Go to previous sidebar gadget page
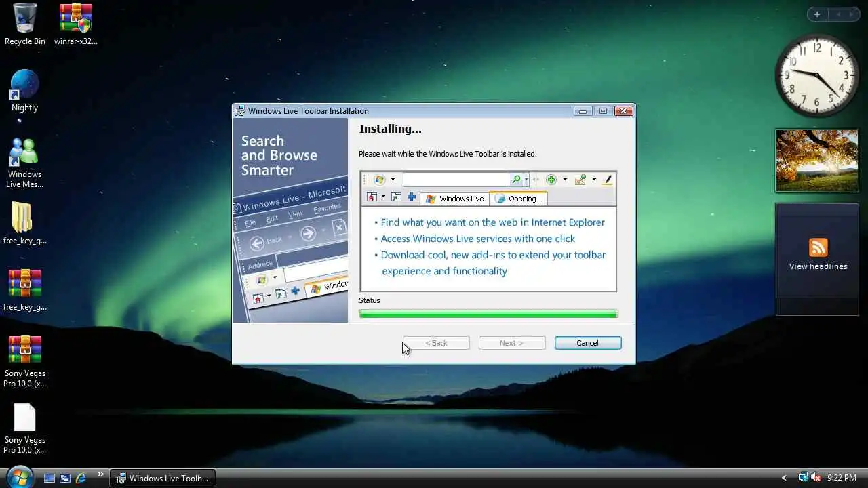The image size is (868, 488). click(837, 14)
